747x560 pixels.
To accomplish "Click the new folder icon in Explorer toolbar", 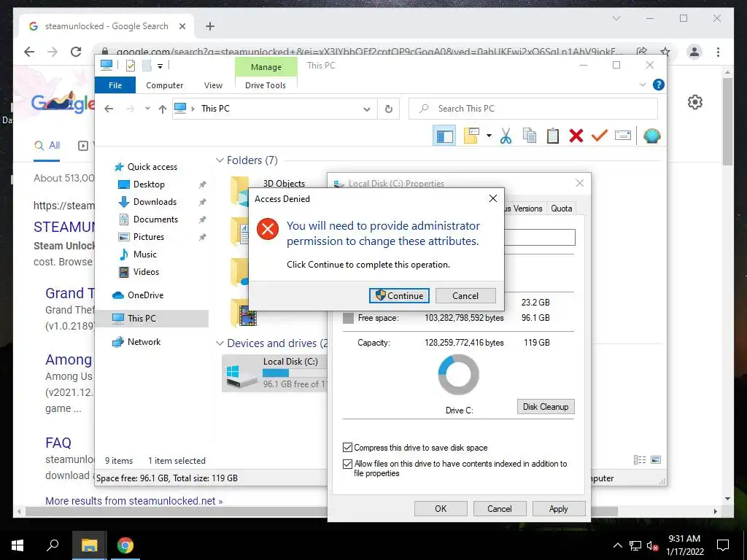I will [471, 136].
